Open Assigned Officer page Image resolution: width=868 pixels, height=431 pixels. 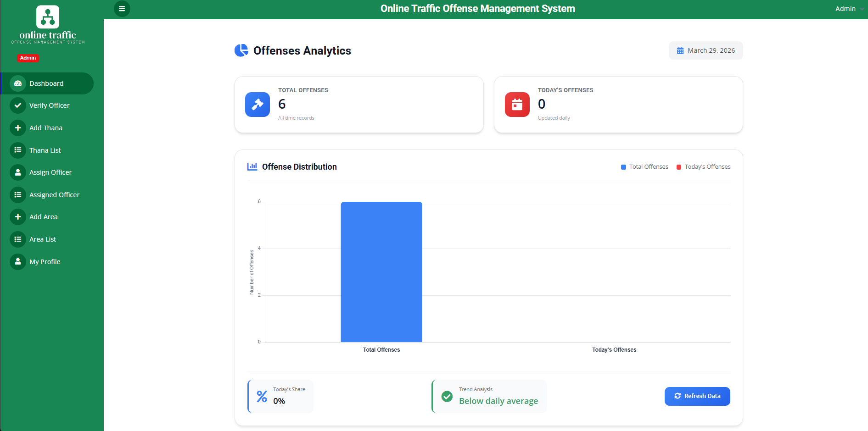pyautogui.click(x=54, y=195)
